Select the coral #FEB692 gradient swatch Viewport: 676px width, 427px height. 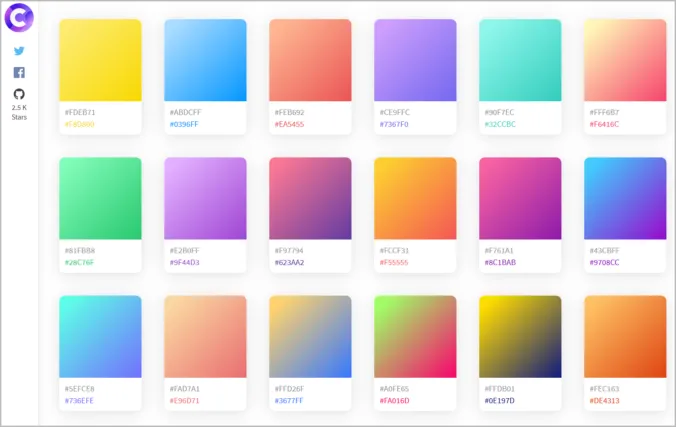coord(310,60)
